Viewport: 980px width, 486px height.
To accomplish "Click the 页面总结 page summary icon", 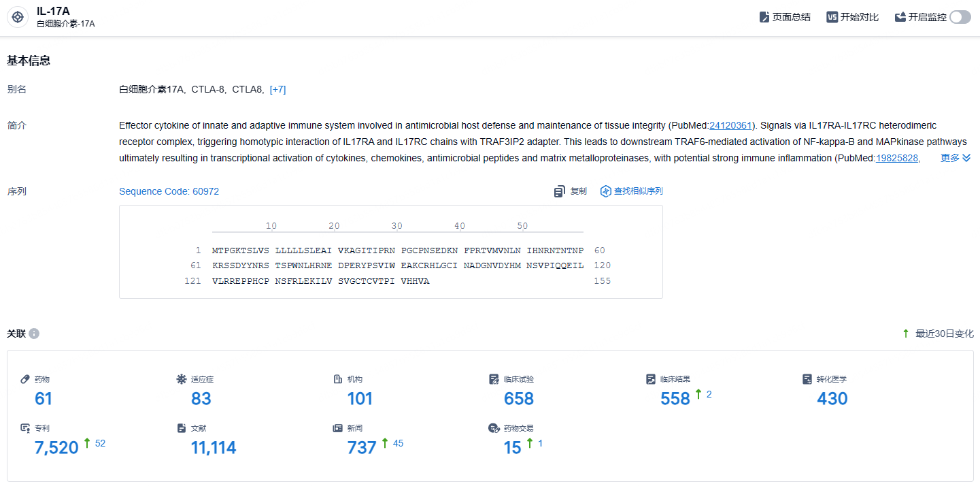I will pyautogui.click(x=764, y=17).
